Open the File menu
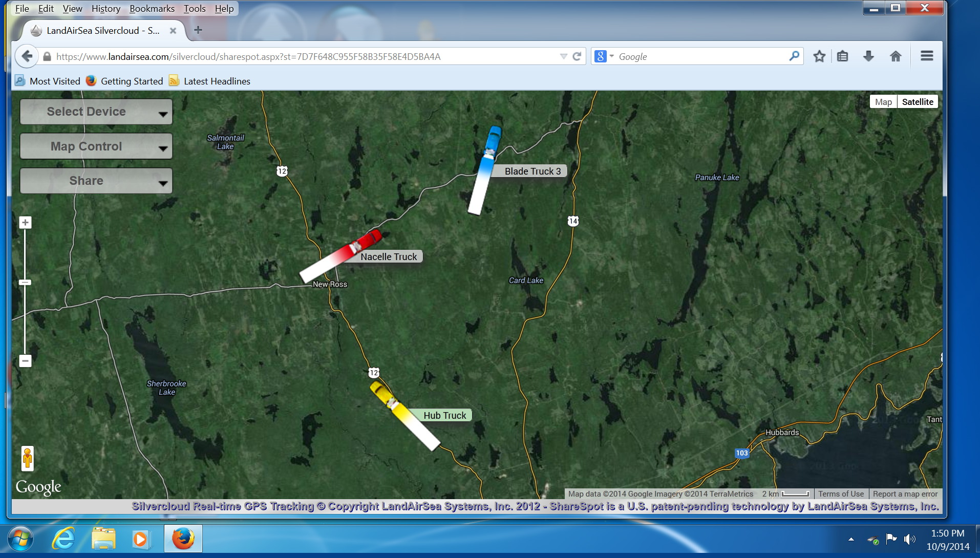 [x=22, y=8]
